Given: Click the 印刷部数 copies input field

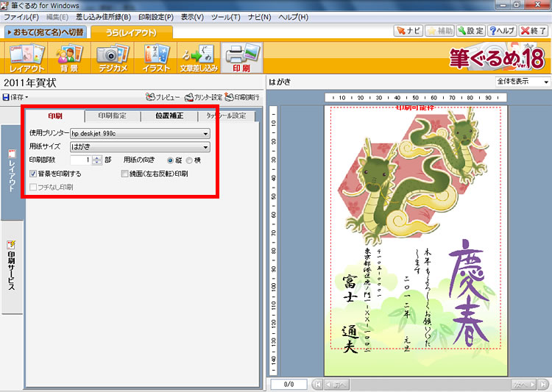Looking at the screenshot, I should (x=81, y=160).
